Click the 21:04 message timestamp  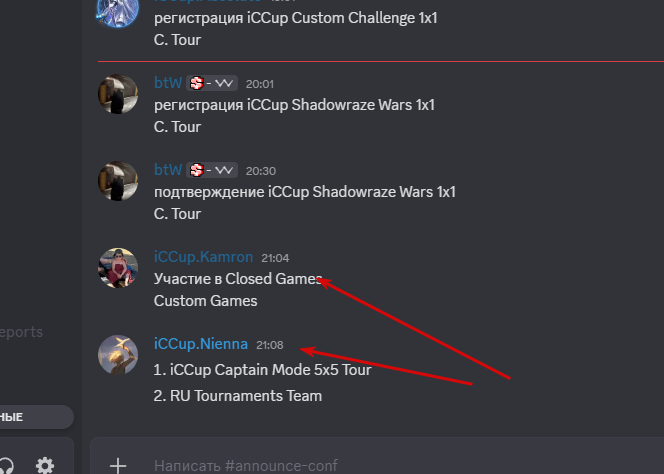point(275,258)
